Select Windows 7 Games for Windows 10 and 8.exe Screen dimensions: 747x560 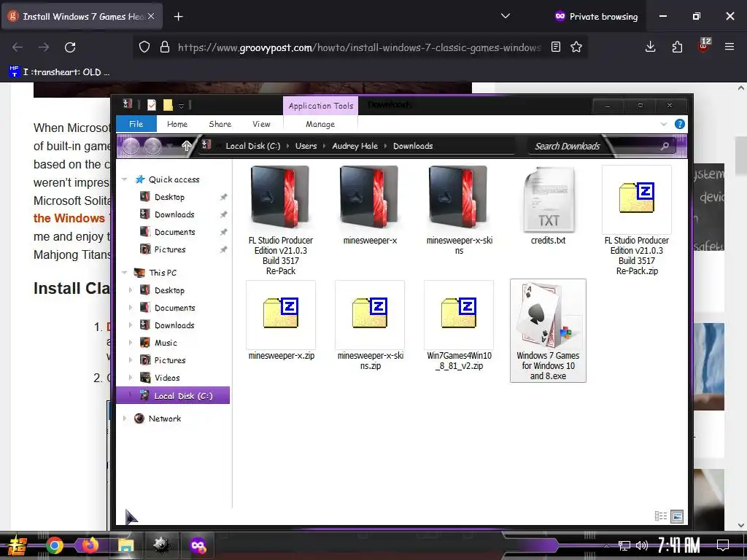(548, 330)
